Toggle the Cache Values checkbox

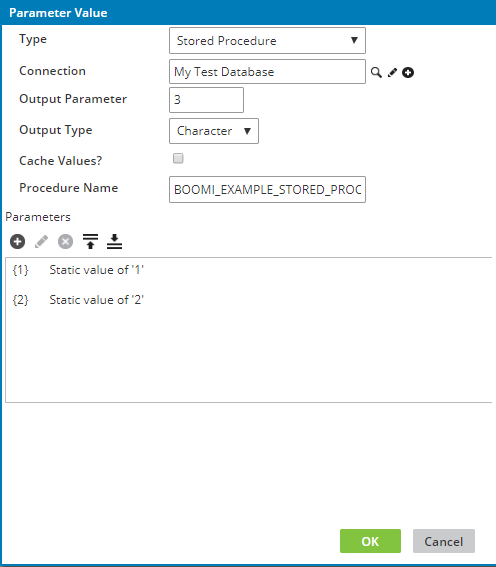[x=178, y=158]
